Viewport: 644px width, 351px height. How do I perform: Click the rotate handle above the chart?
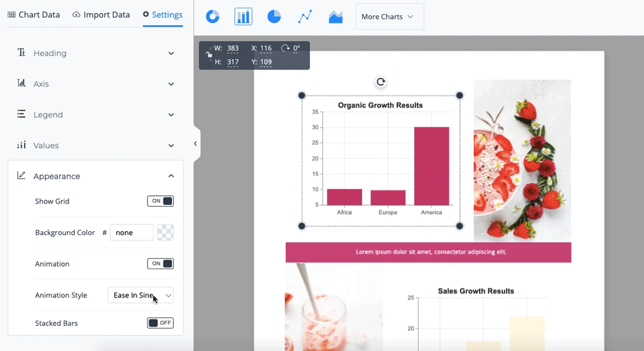[381, 82]
